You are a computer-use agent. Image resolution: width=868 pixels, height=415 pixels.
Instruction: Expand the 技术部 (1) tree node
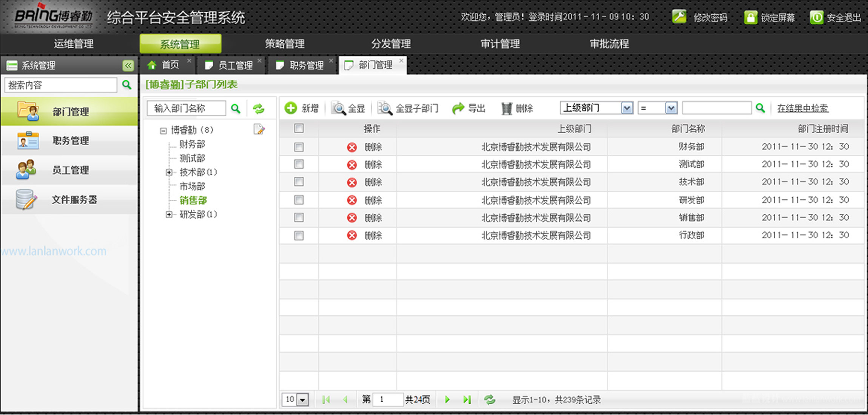pos(169,172)
